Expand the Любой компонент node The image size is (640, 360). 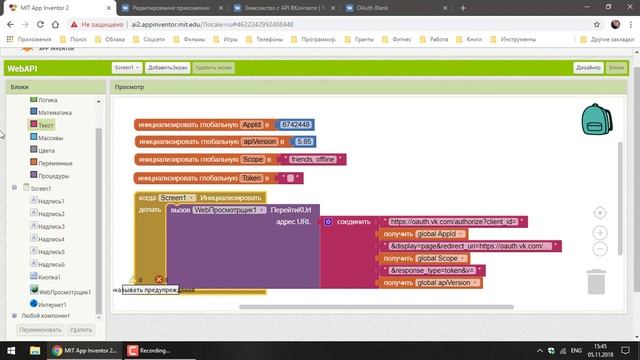coord(14,316)
